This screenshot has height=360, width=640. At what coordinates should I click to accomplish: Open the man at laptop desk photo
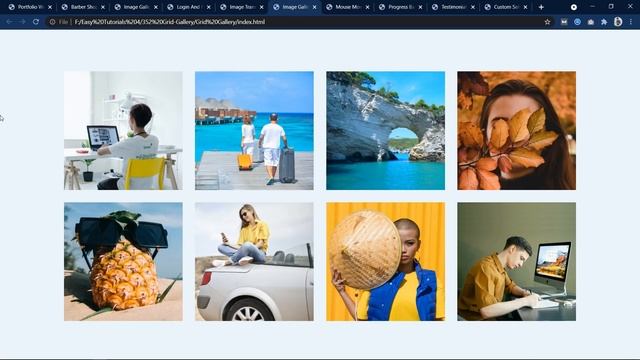point(123,131)
